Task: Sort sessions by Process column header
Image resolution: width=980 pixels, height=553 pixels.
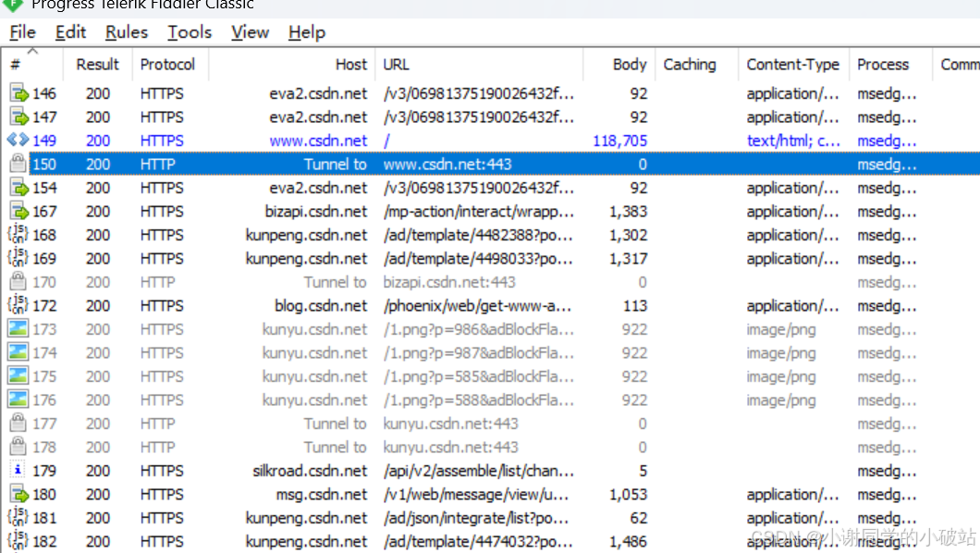Action: point(890,65)
